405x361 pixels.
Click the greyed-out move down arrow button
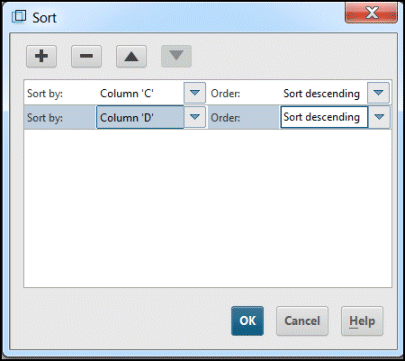point(176,56)
